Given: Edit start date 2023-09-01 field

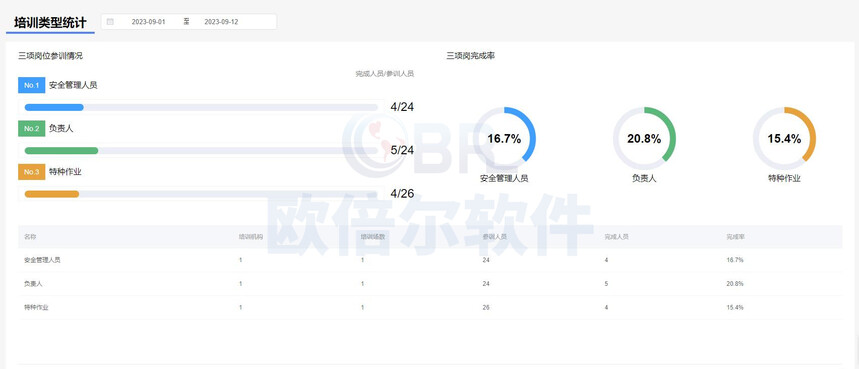Looking at the screenshot, I should click(x=148, y=22).
